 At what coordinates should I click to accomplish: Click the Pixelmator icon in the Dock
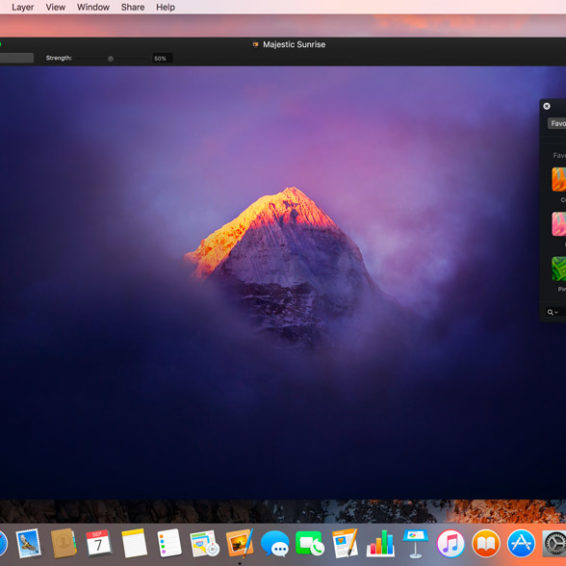pyautogui.click(x=240, y=543)
